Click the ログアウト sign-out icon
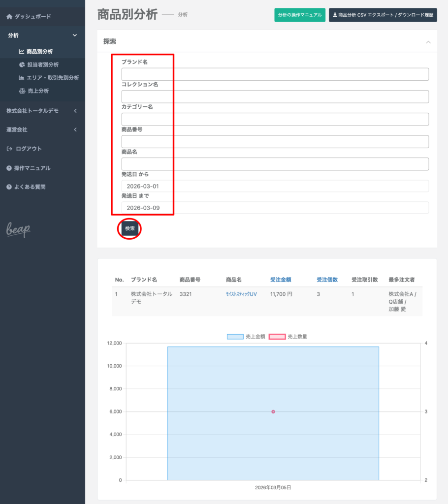 9,149
